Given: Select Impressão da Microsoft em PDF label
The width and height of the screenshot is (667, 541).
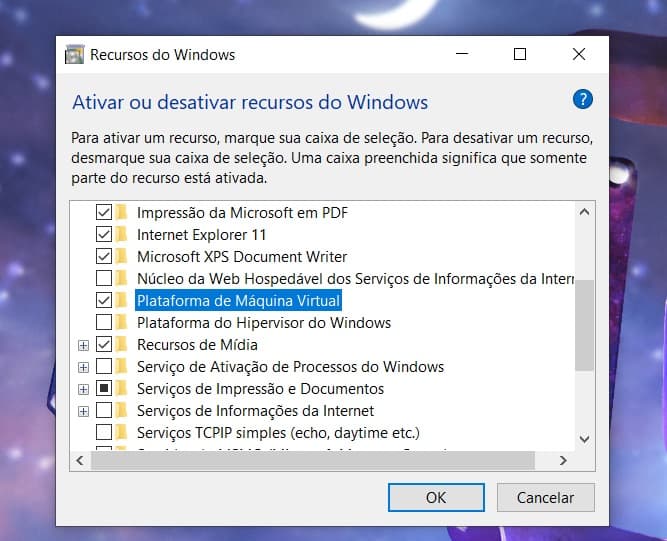Looking at the screenshot, I should (x=242, y=213).
